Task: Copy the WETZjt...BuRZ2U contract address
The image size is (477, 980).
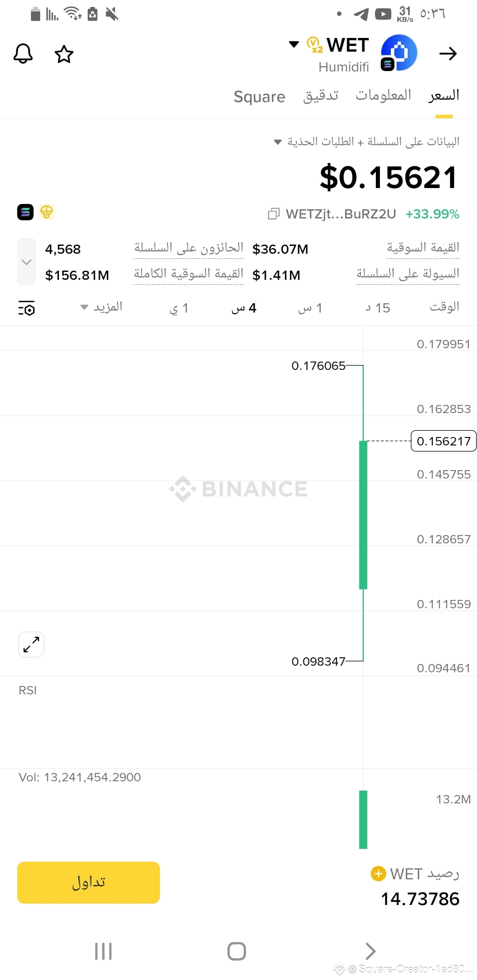Action: point(274,214)
